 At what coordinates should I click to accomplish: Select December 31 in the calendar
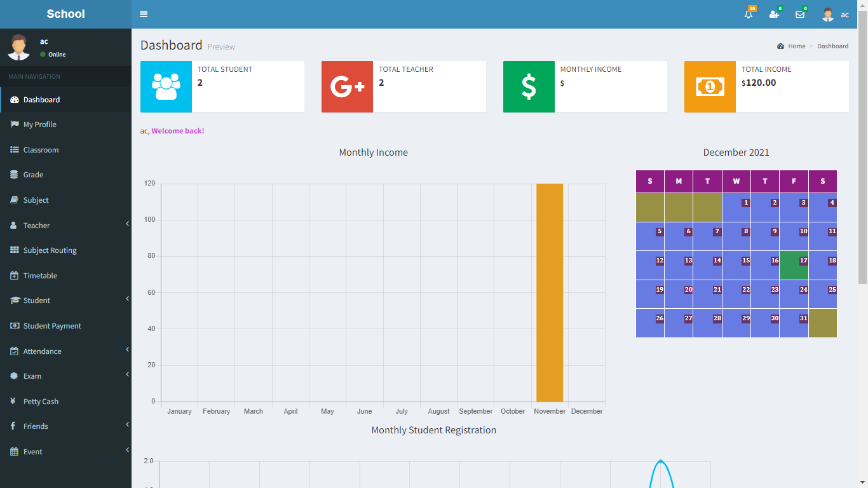[x=794, y=323]
